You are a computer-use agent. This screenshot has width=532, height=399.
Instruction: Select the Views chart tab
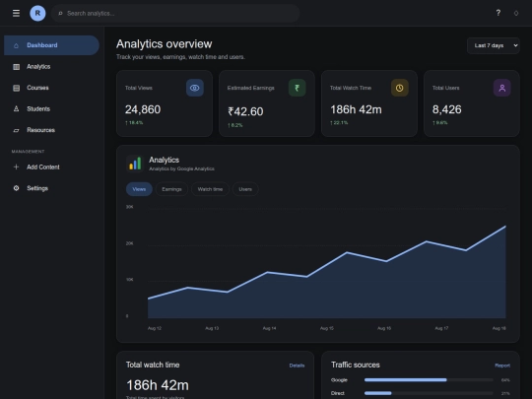pos(139,189)
